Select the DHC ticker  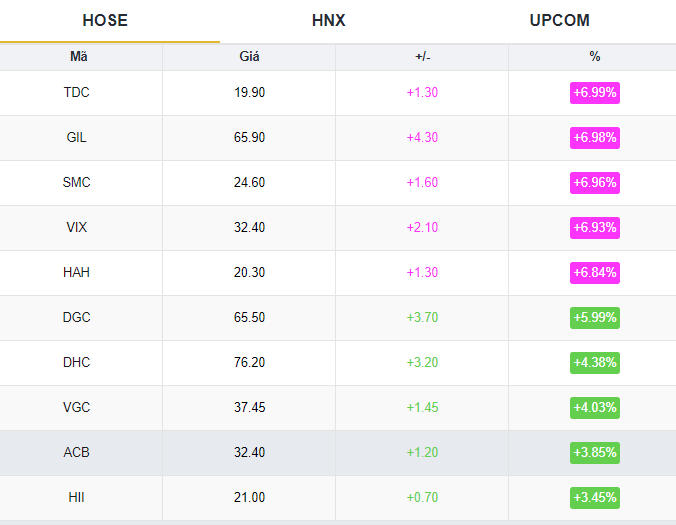pos(76,362)
